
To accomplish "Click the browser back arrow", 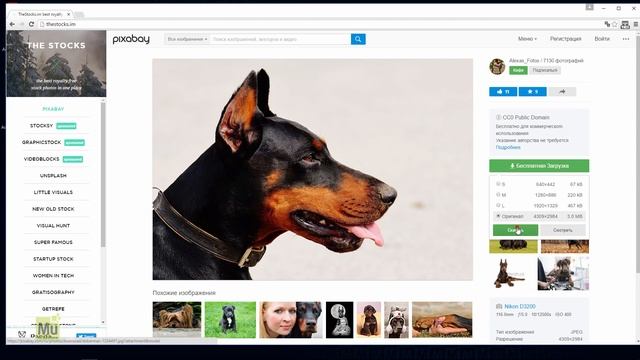I will [12, 24].
